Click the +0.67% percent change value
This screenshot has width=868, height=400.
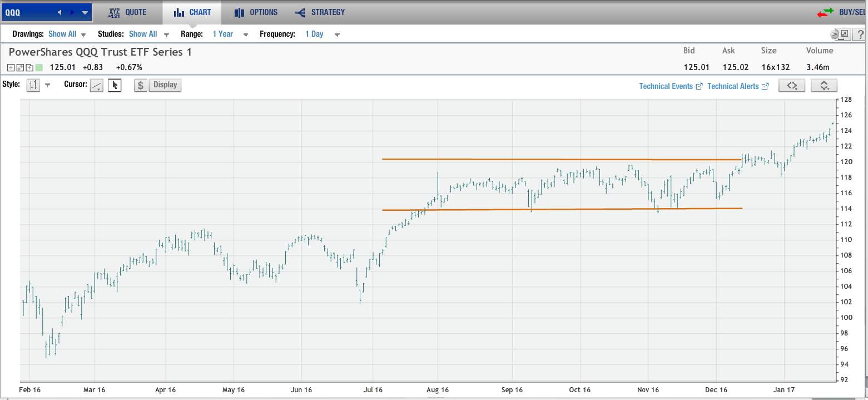pos(129,67)
